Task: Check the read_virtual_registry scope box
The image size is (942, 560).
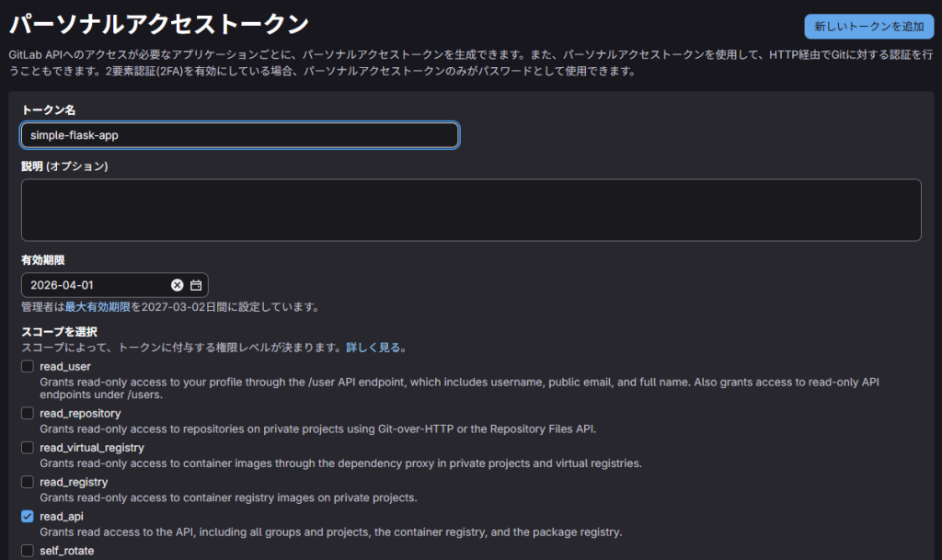Action: 28,448
